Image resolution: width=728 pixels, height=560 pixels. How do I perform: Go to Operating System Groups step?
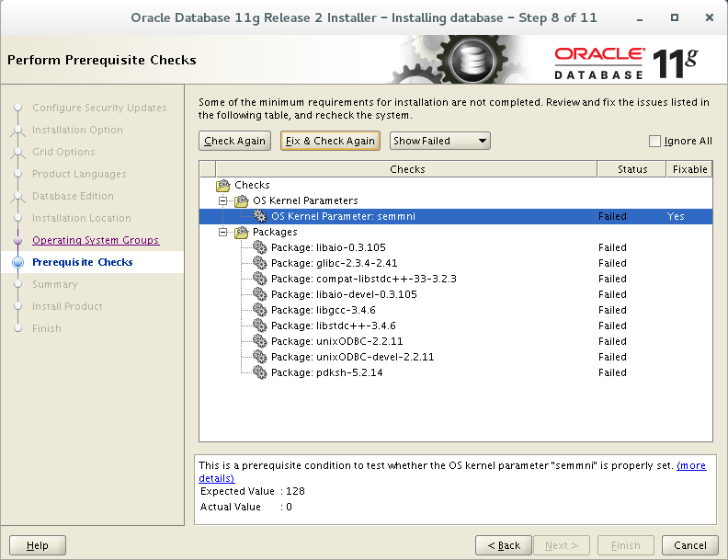point(96,240)
